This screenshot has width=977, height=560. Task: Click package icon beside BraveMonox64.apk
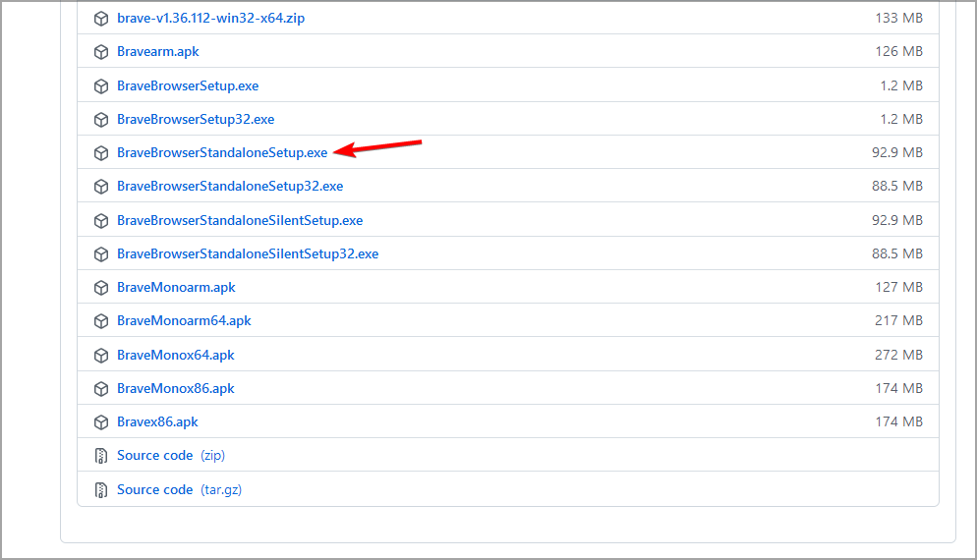click(101, 356)
